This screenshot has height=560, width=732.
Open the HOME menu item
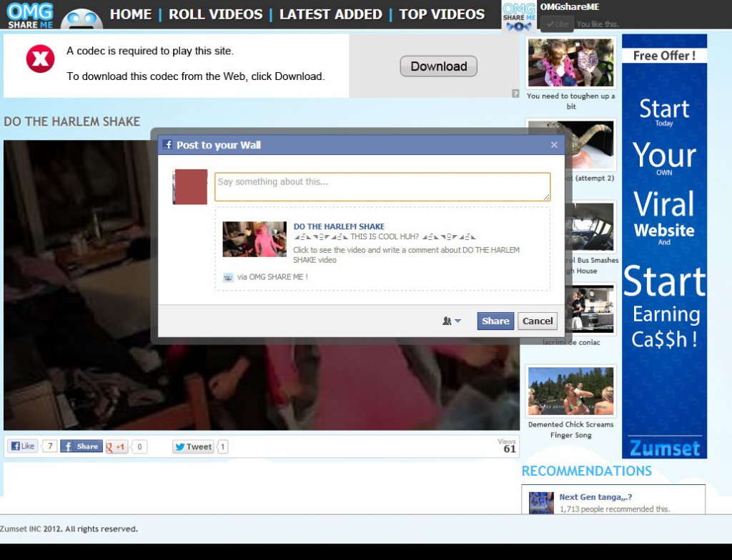[131, 14]
